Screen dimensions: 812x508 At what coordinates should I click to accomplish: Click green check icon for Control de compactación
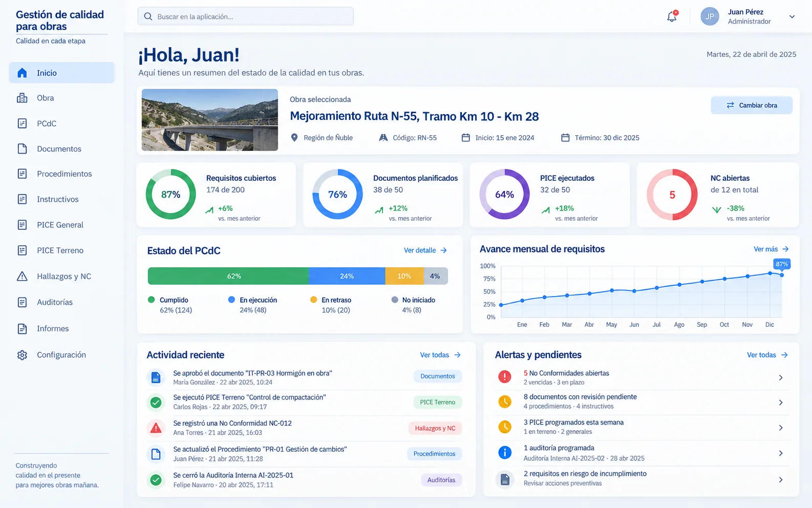[x=156, y=403]
